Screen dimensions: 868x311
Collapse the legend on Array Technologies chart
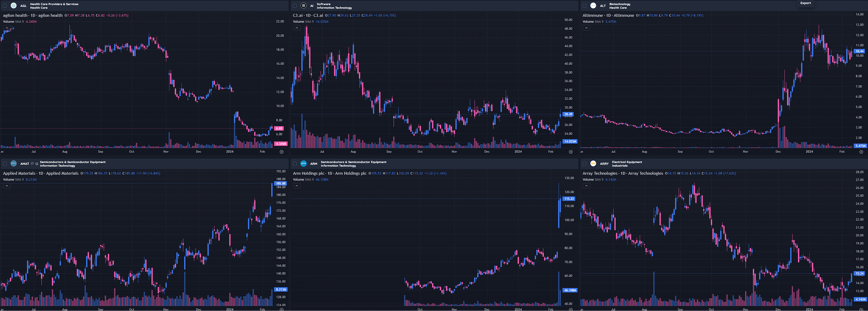click(586, 186)
